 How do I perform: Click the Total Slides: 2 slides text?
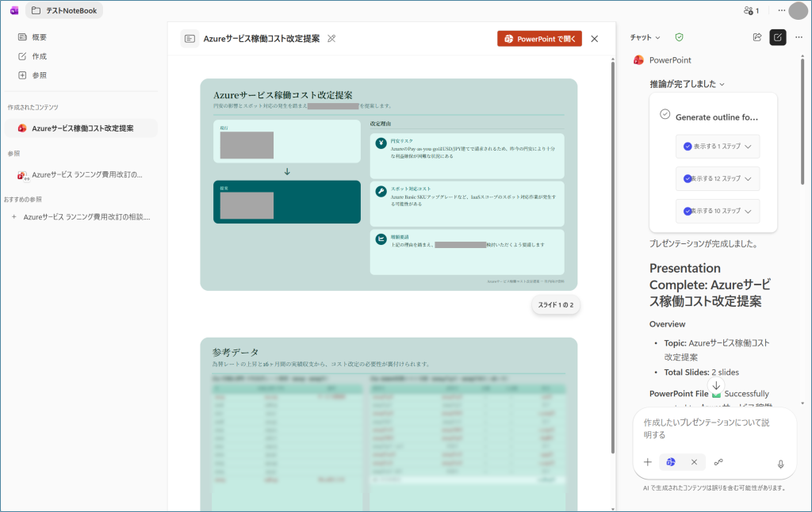click(x=701, y=373)
